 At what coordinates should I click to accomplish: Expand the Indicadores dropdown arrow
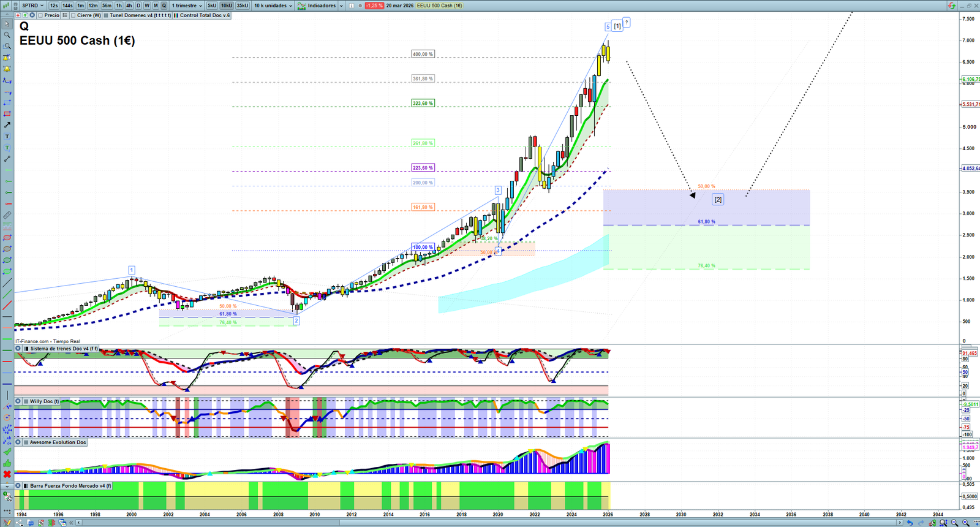point(341,6)
